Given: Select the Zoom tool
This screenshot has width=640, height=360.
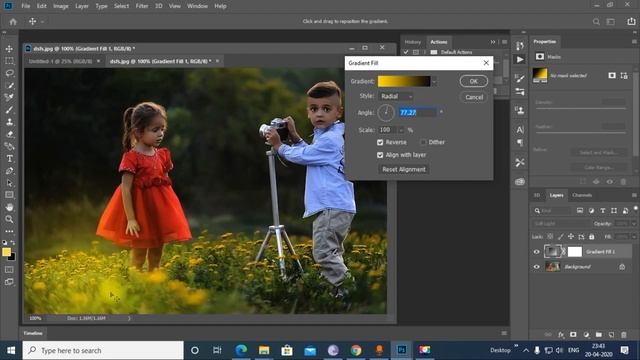Looking at the screenshot, I should (x=9, y=219).
